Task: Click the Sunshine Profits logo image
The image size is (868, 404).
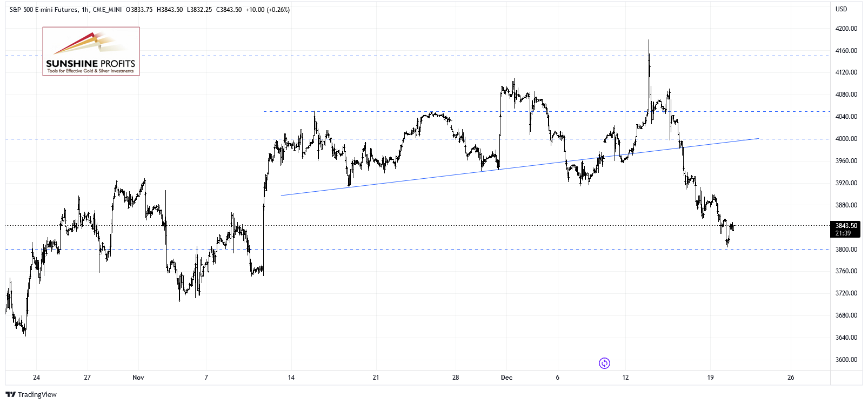Action: tap(91, 51)
